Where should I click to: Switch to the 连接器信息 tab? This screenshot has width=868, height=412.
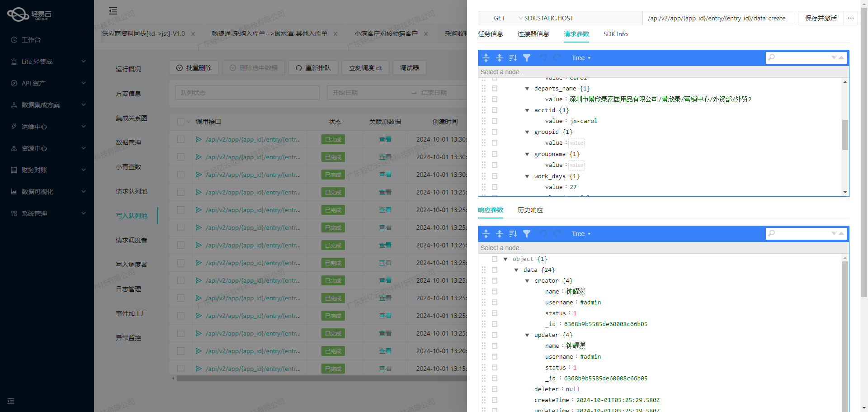(533, 34)
